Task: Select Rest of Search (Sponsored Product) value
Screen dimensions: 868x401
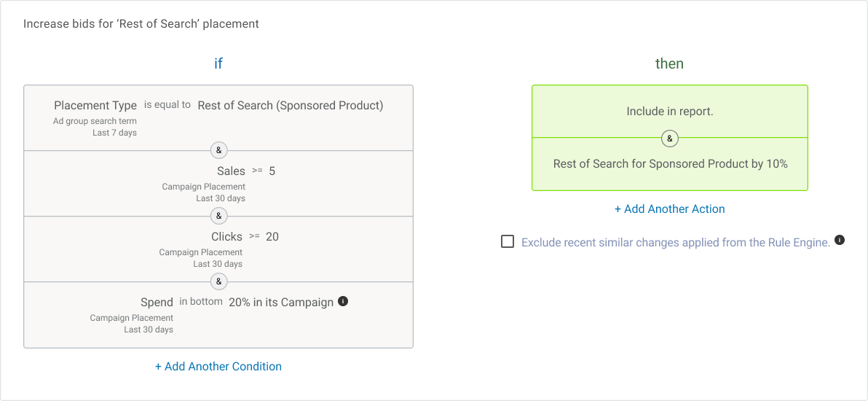Action: pos(290,106)
